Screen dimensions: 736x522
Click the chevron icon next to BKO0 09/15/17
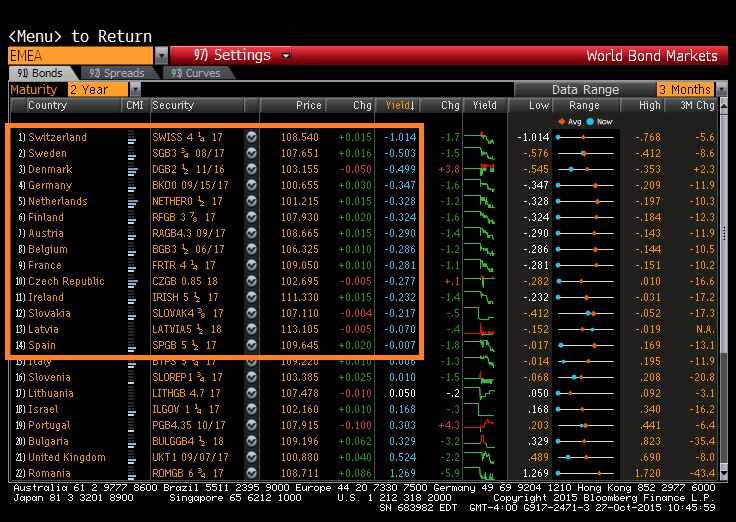click(252, 185)
